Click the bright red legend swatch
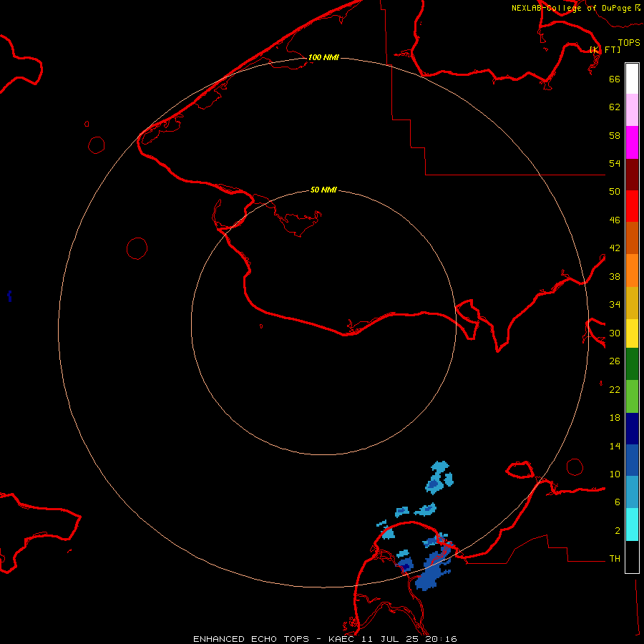Image resolution: width=644 pixels, height=644 pixels. [632, 206]
